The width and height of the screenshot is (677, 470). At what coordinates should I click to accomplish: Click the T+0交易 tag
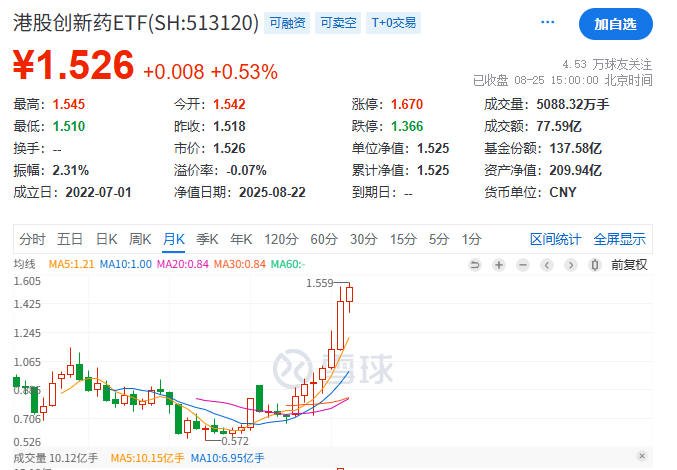[x=394, y=23]
